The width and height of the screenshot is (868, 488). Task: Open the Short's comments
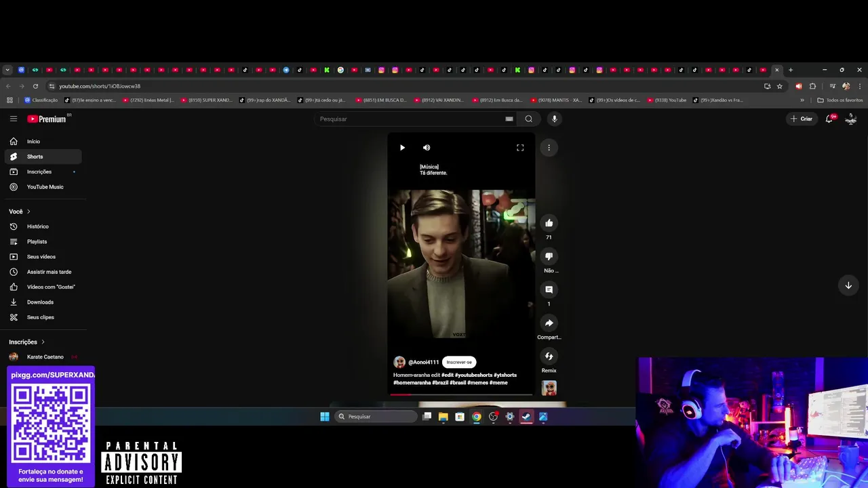(x=549, y=289)
